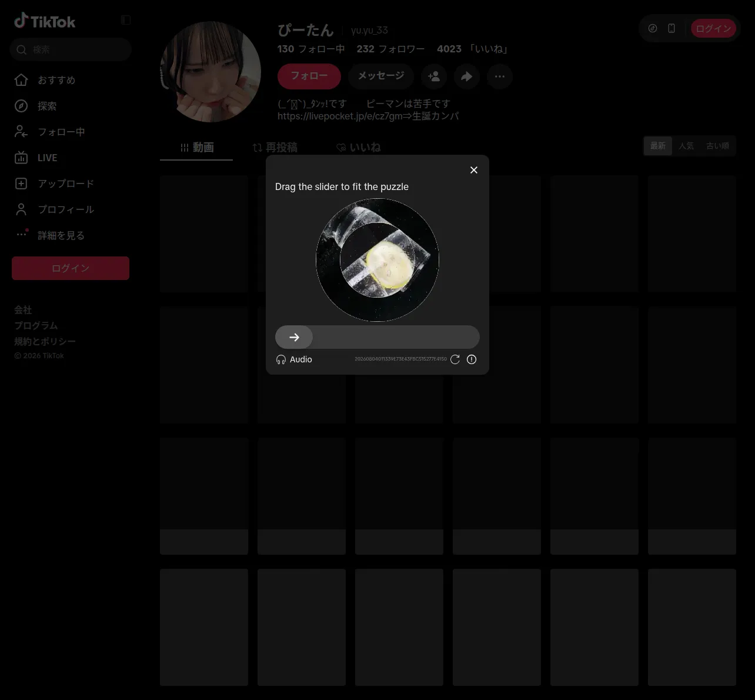Screen dimensions: 755x700
Task: Switch to the 動画 tab
Action: [196, 147]
